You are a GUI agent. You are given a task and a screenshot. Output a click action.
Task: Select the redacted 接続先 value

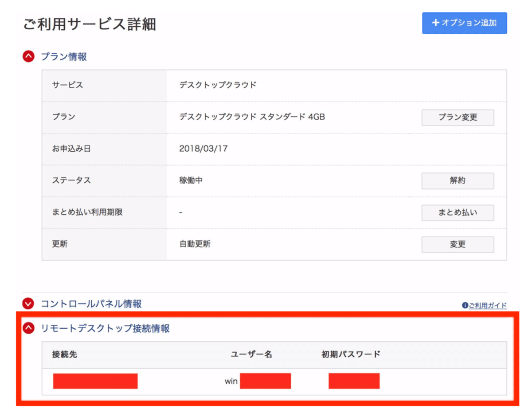click(x=95, y=381)
